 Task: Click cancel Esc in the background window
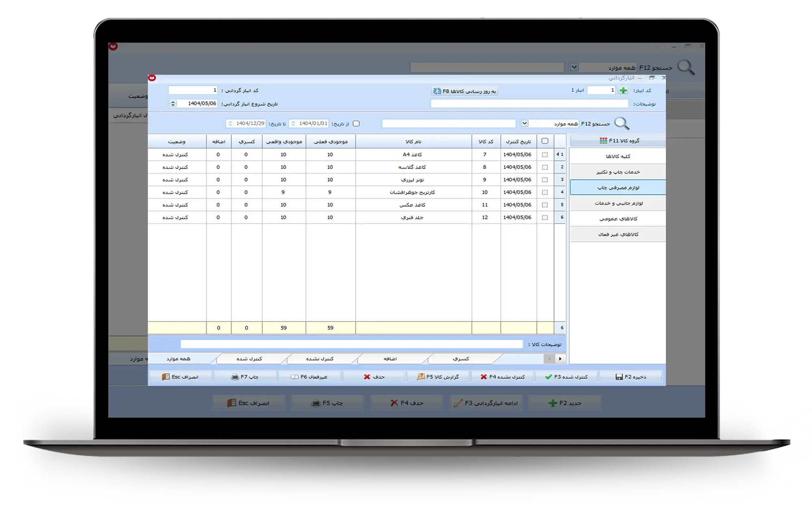pyautogui.click(x=248, y=403)
